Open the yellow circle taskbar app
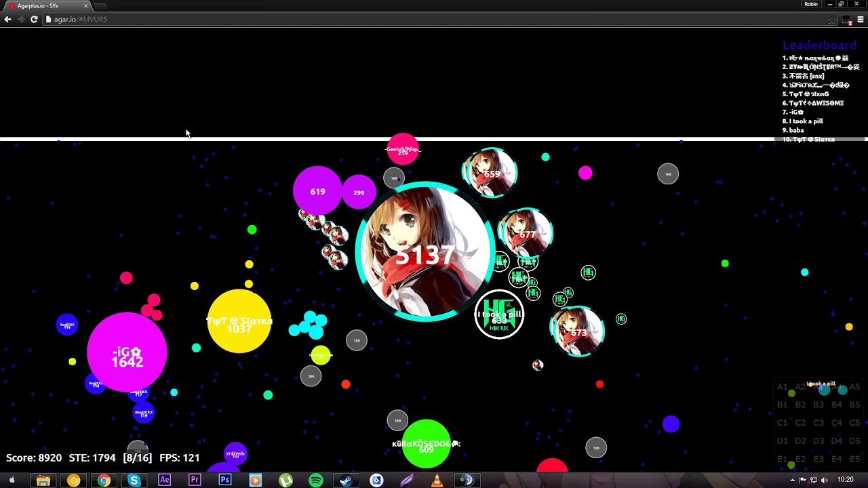The height and width of the screenshot is (488, 868). point(74,480)
